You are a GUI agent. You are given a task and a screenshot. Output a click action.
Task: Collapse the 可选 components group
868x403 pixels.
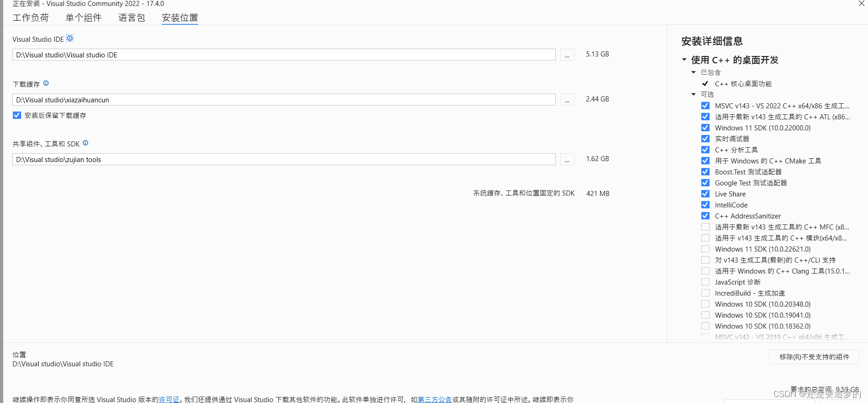pos(693,94)
